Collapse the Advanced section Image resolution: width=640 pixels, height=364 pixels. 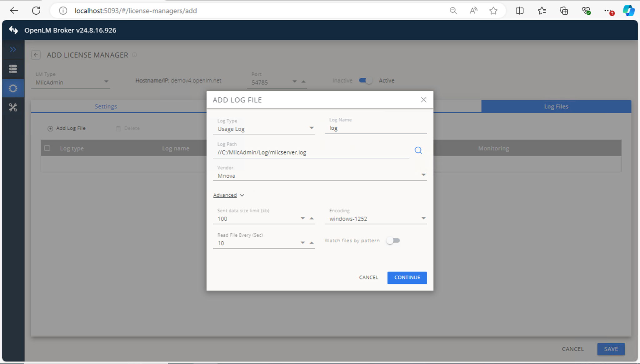point(228,195)
